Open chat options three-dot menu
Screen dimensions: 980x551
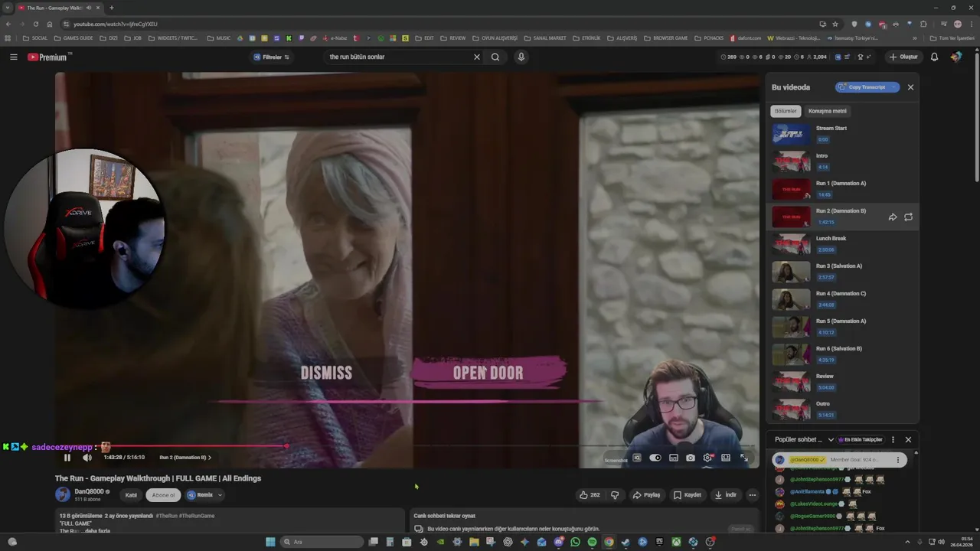tap(893, 440)
